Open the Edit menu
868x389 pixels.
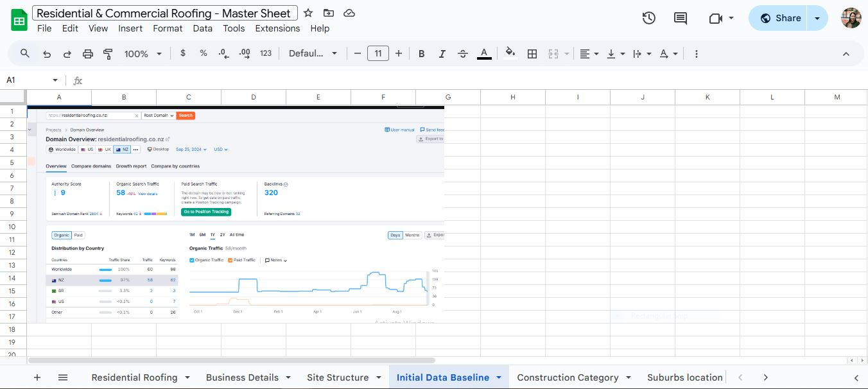[x=70, y=28]
